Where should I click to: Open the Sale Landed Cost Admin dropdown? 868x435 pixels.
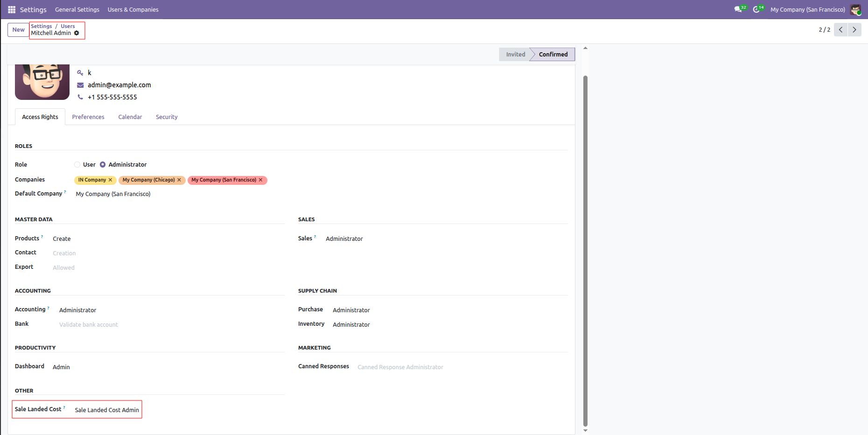[x=107, y=410]
